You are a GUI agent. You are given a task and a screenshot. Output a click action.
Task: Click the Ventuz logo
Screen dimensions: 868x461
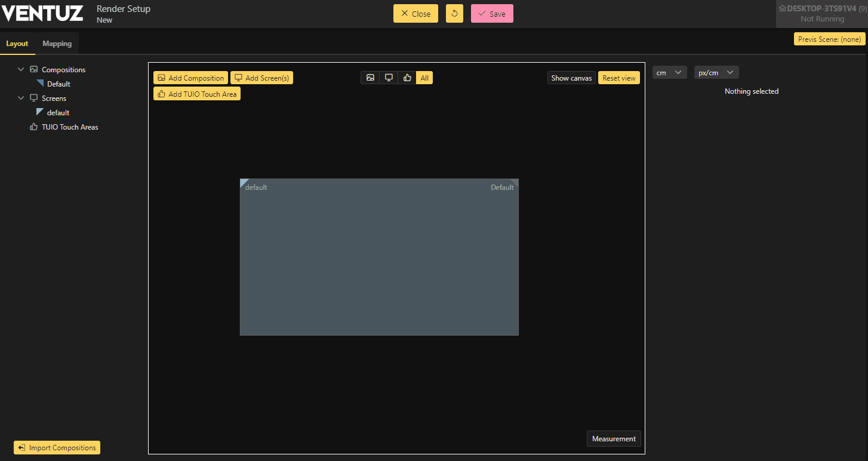[42, 13]
